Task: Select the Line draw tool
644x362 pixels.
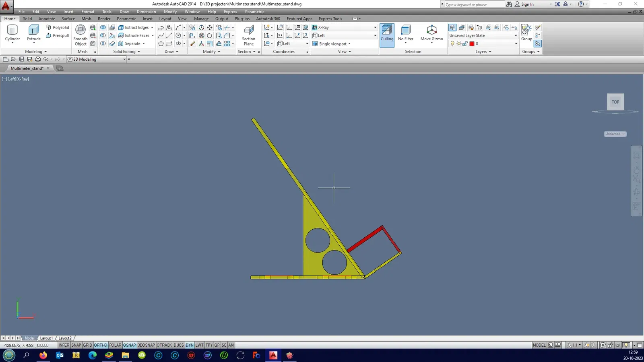Action: coord(169,35)
